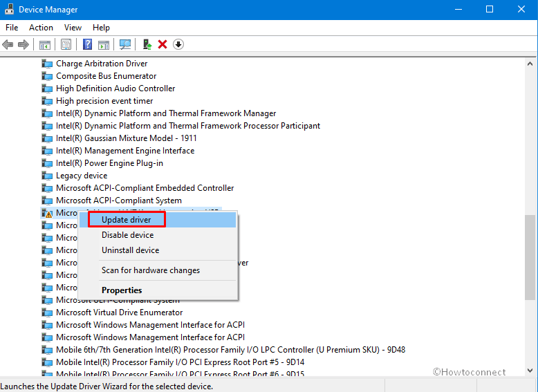Viewport: 538px width, 392px height.
Task: Click the blue Help question-mark icon
Action: click(x=88, y=44)
